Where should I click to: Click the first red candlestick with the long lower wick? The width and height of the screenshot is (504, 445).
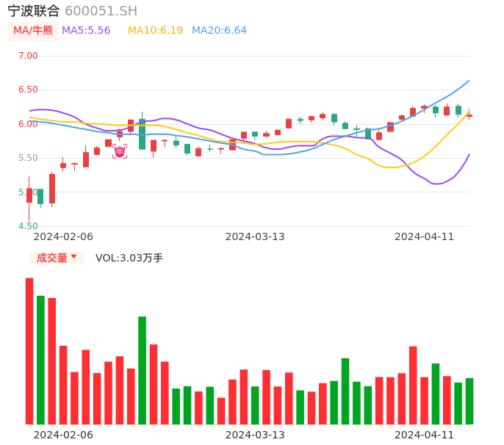pos(29,195)
